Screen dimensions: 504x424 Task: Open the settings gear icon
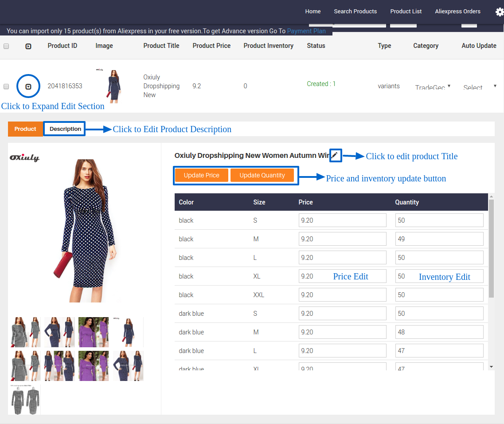(x=499, y=12)
